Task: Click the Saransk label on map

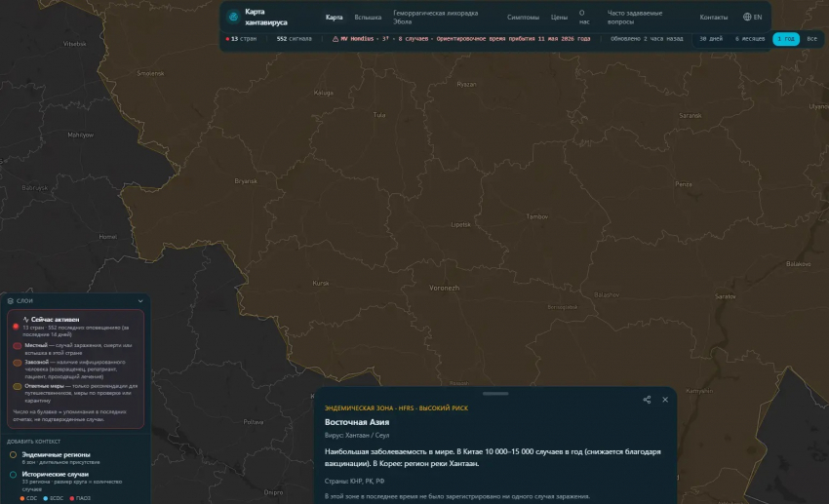Action: point(691,115)
